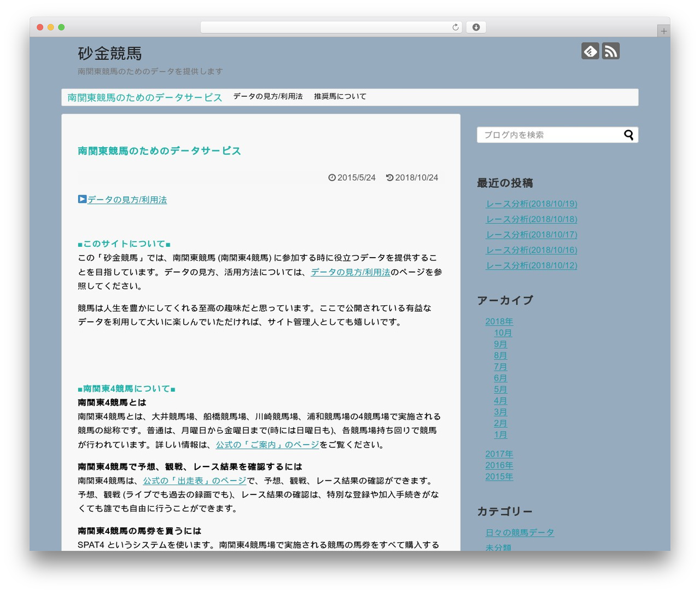The image size is (700, 593).
Task: Open the 2018年 archive
Action: coord(499,322)
